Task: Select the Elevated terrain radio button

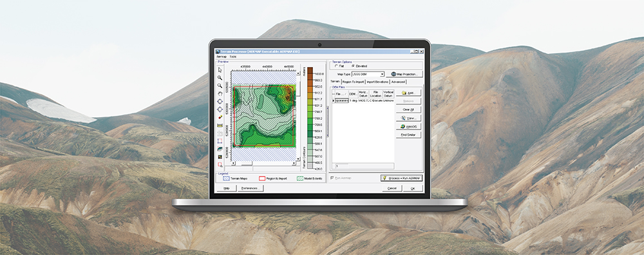Action: point(352,66)
